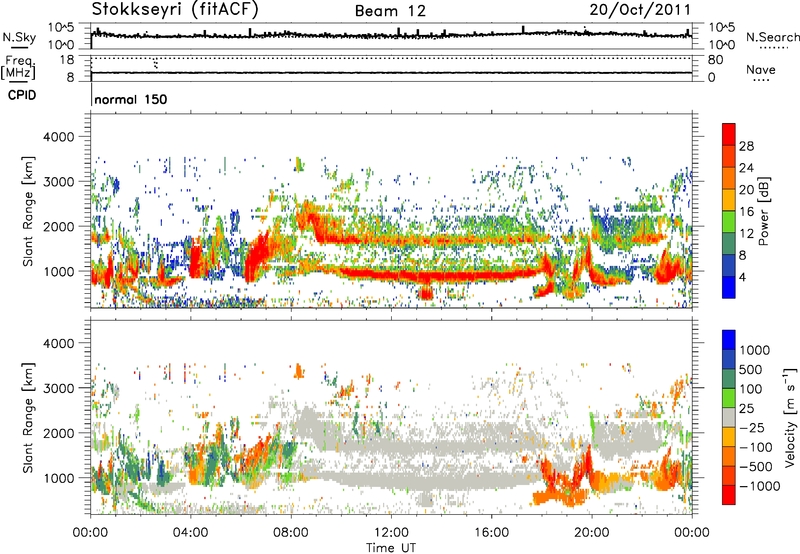Select the 'normal 150' CPID text
Image resolution: width=800 pixels, height=554 pixels.
131,99
